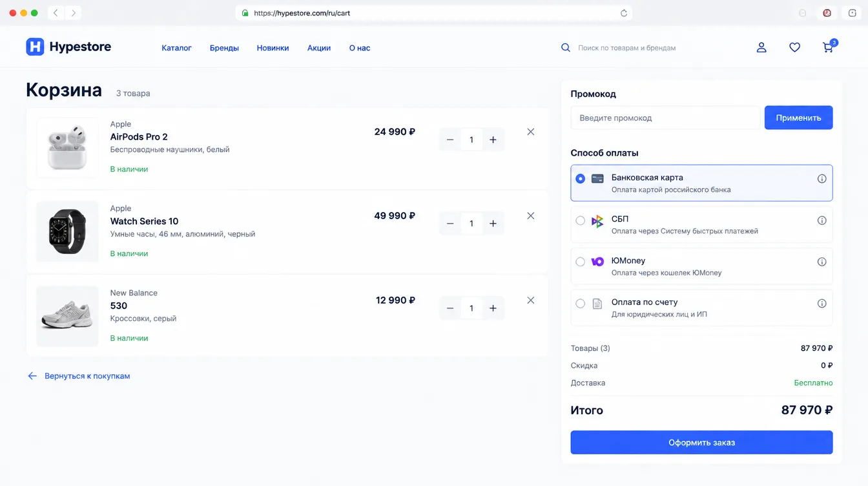This screenshot has width=868, height=486.
Task: Remove Watch Series 10 from cart
Action: (531, 216)
